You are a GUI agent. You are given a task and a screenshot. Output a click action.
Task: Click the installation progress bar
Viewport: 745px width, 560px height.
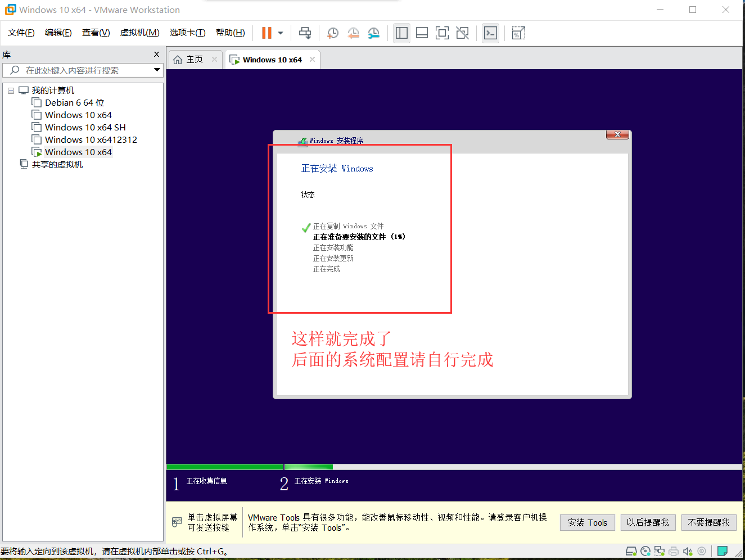coord(454,467)
